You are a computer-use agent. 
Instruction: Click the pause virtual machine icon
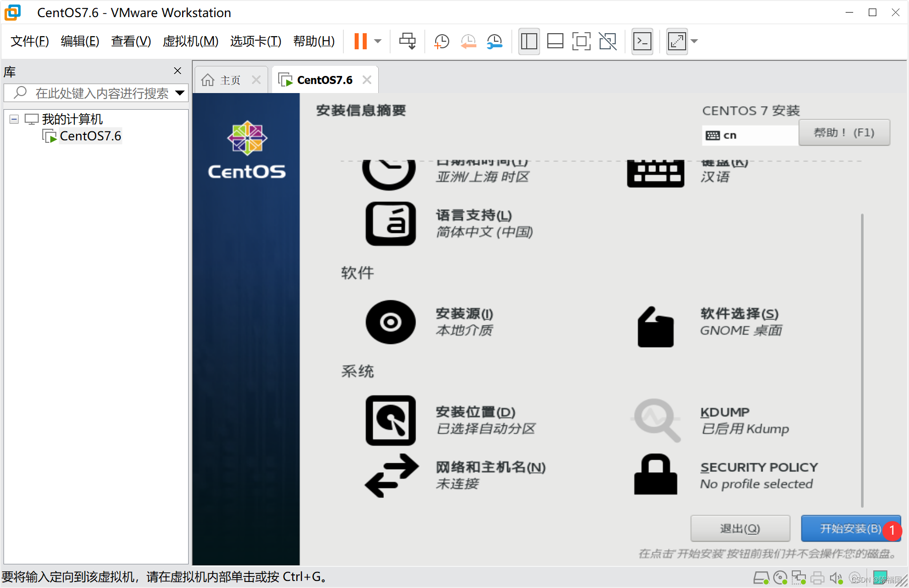pyautogui.click(x=360, y=41)
